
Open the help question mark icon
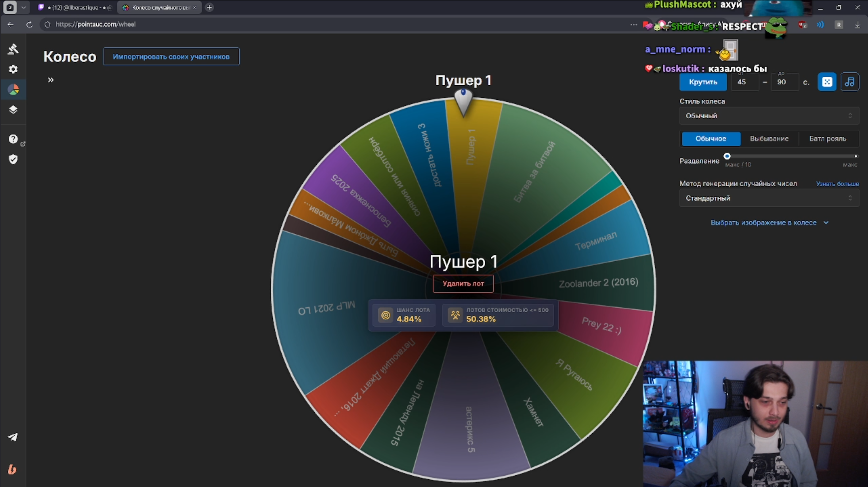tap(13, 139)
